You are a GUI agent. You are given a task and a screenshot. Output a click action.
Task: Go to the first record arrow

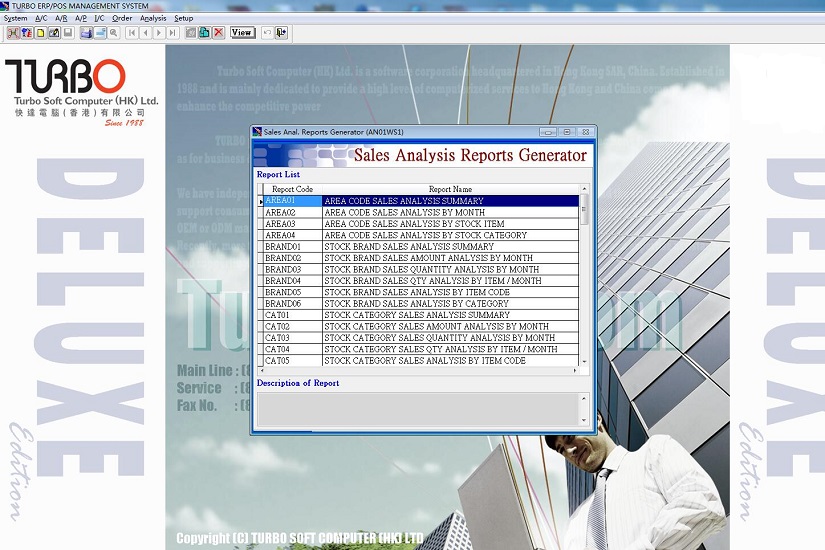tap(132, 33)
